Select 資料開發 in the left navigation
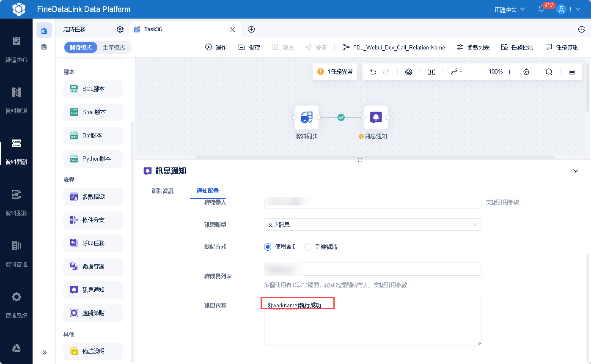591x364 pixels. pyautogui.click(x=16, y=152)
